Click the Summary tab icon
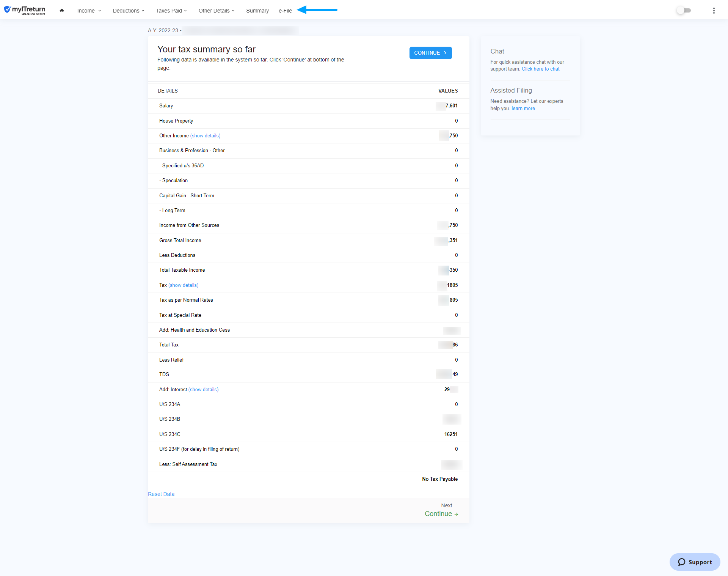This screenshot has height=576, width=728. (257, 9)
